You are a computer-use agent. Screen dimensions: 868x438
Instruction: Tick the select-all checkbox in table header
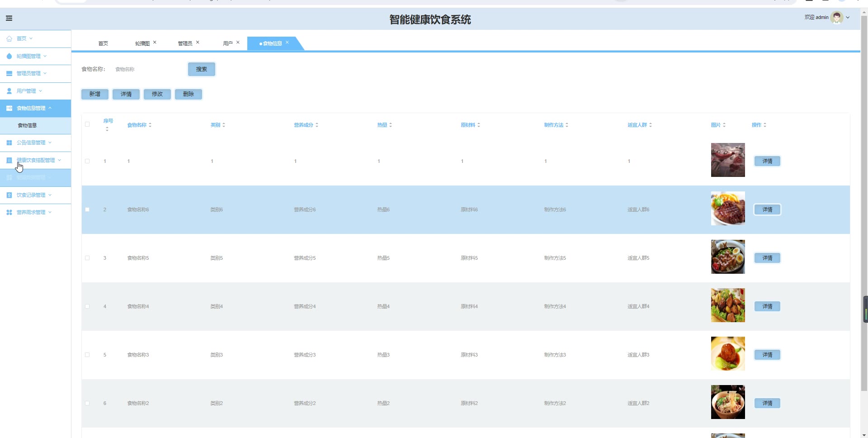(x=87, y=124)
